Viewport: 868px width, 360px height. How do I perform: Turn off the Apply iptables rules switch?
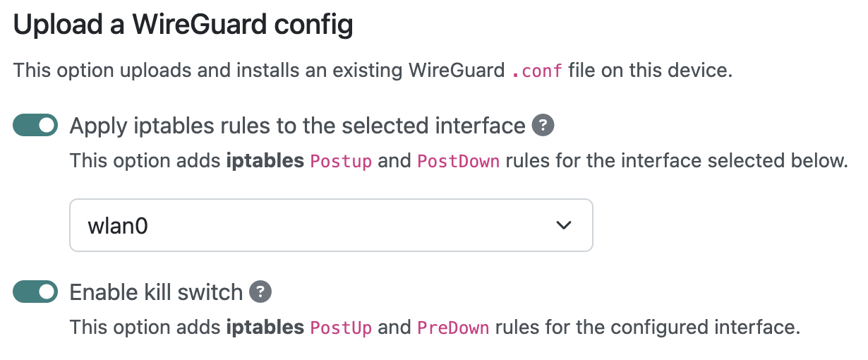pyautogui.click(x=35, y=126)
